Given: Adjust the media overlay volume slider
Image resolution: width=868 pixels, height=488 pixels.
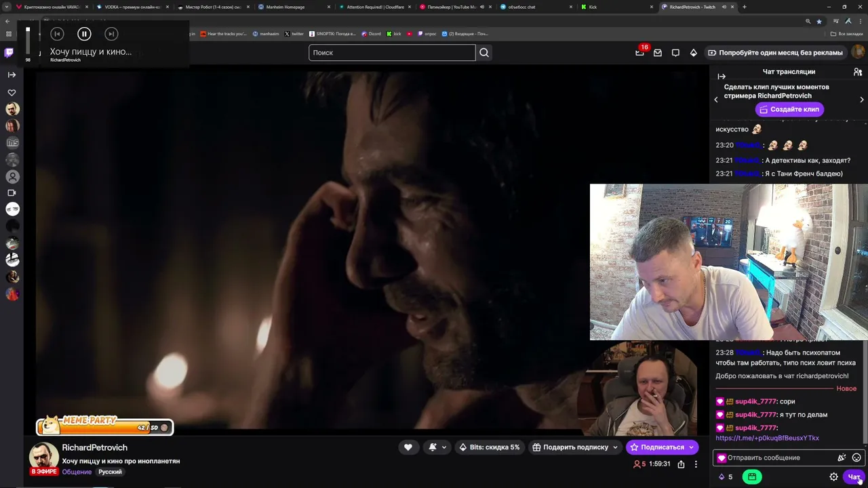Looking at the screenshot, I should (28, 41).
